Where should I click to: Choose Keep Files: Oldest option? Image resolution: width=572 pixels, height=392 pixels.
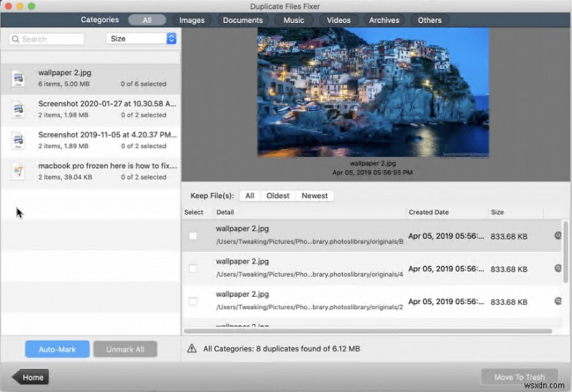278,195
